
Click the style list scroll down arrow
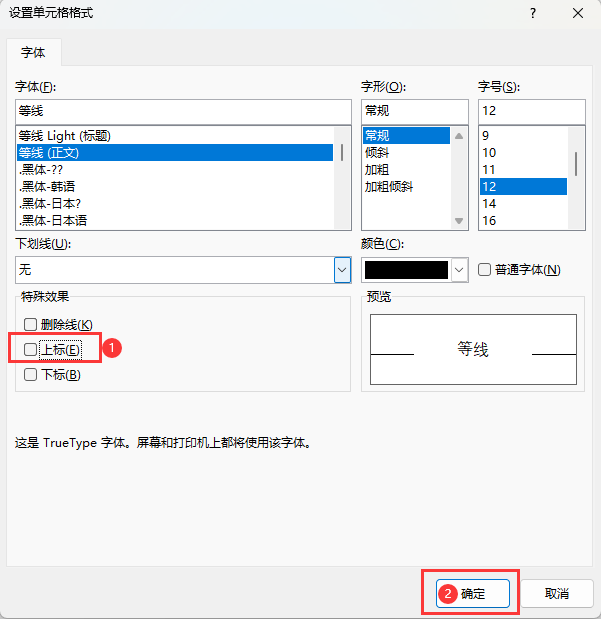pyautogui.click(x=459, y=221)
